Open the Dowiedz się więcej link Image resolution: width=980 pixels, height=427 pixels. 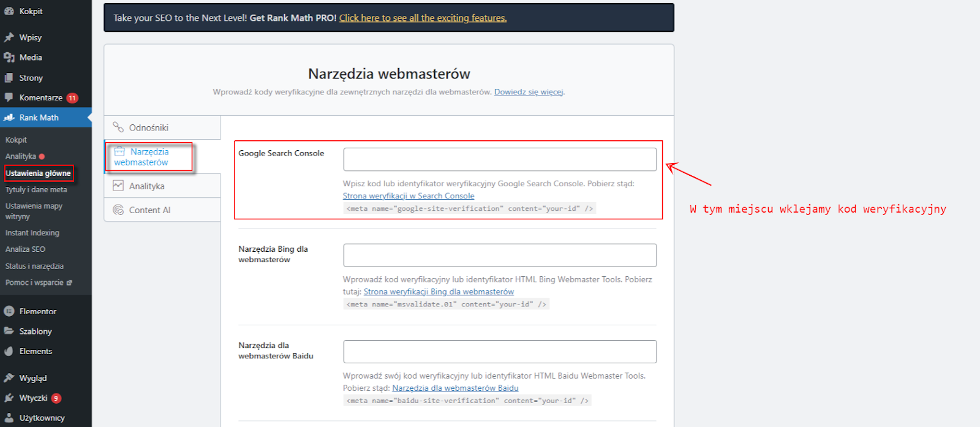(529, 92)
